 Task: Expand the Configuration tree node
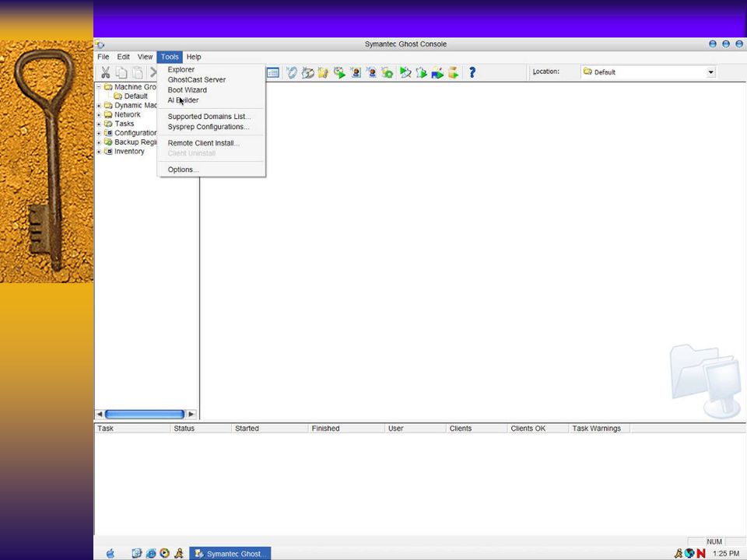pyautogui.click(x=99, y=133)
